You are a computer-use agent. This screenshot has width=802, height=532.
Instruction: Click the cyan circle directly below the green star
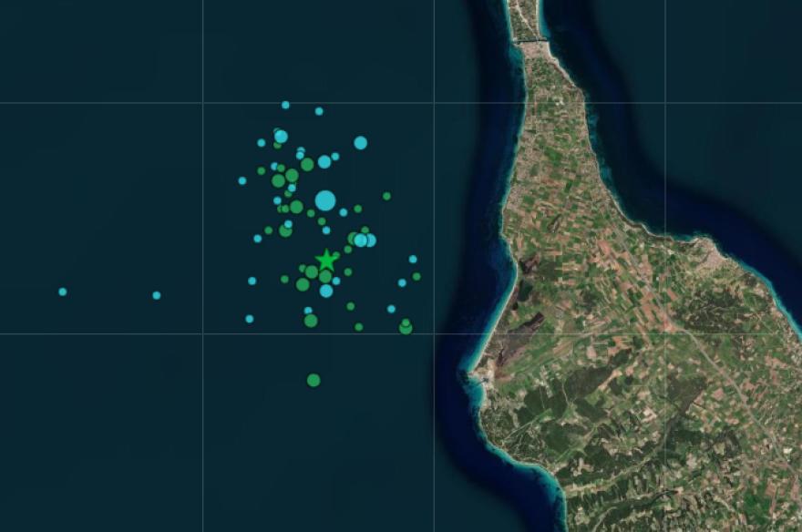coord(326,291)
